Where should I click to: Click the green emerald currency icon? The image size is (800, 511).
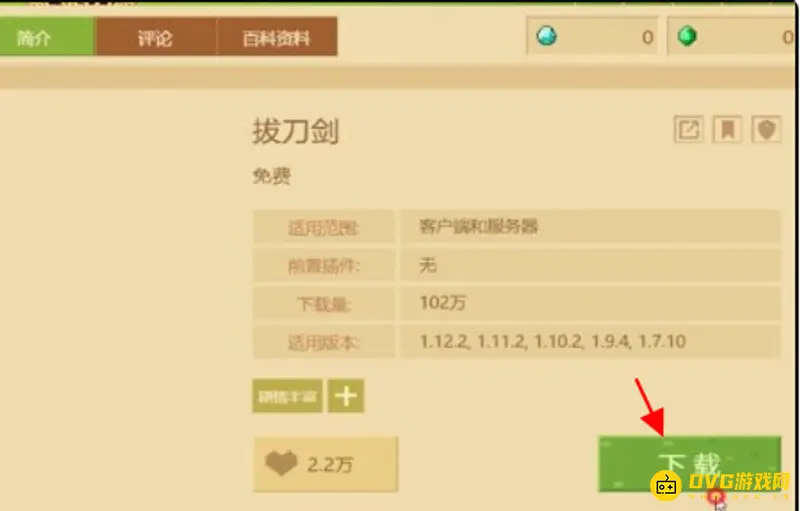click(687, 36)
